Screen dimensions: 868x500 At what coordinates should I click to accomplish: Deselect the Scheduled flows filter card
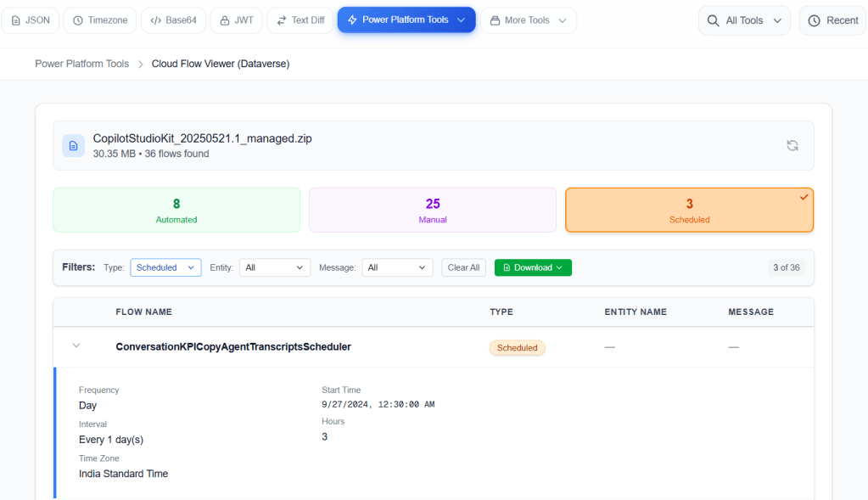point(689,210)
